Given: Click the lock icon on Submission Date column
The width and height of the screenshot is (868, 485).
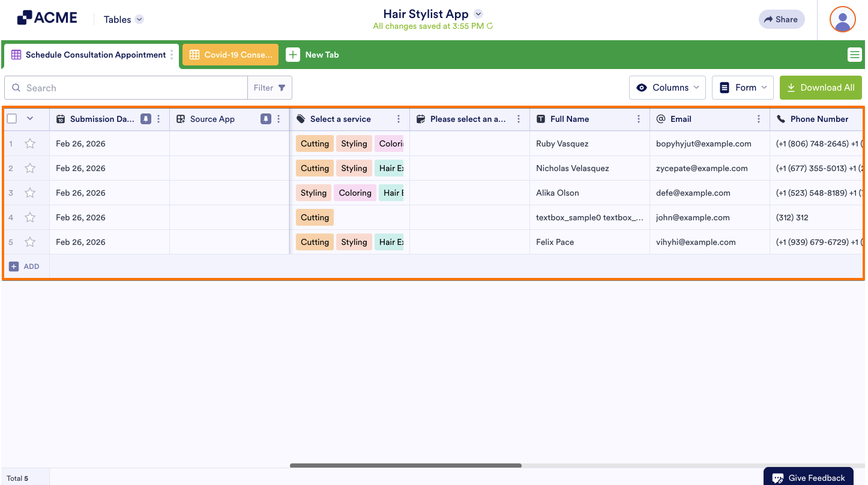Looking at the screenshot, I should point(145,119).
